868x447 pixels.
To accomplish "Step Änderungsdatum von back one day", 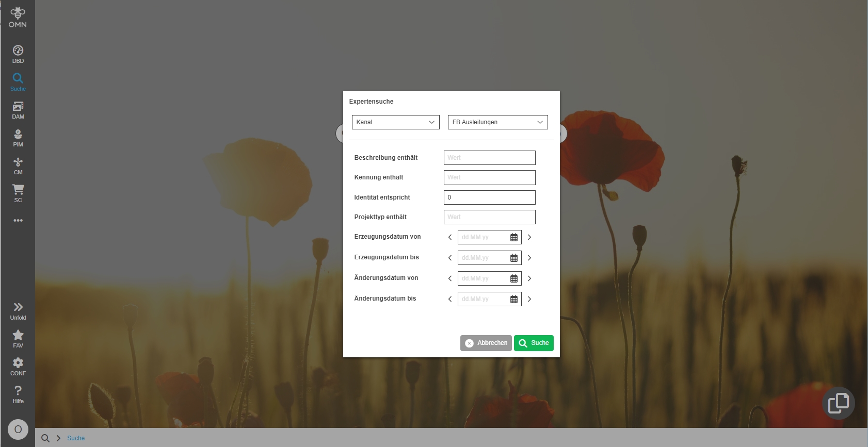I will (x=450, y=278).
